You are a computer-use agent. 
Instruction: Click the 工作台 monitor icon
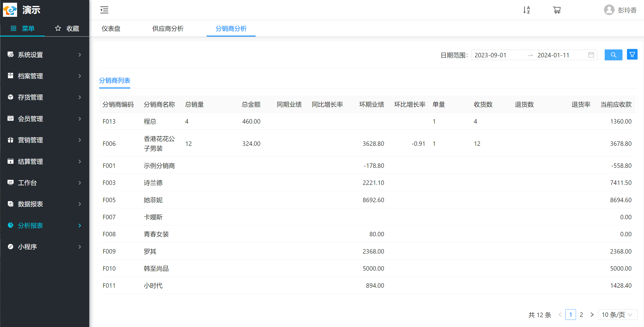tap(10, 182)
